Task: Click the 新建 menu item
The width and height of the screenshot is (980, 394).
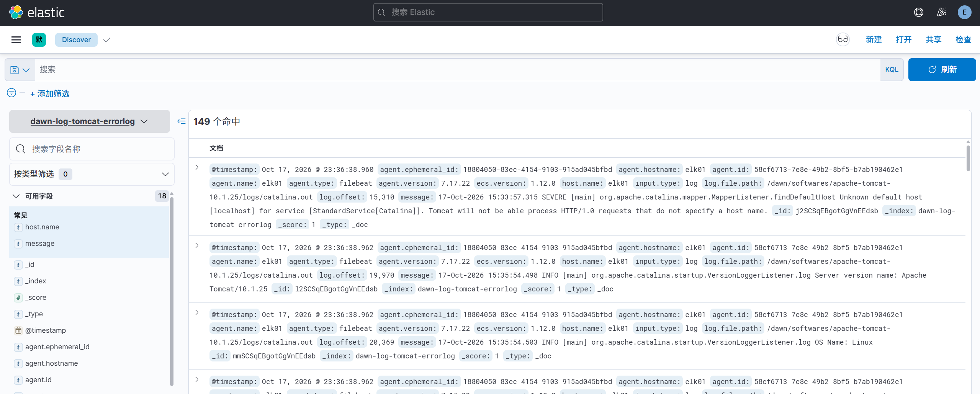Action: point(874,39)
